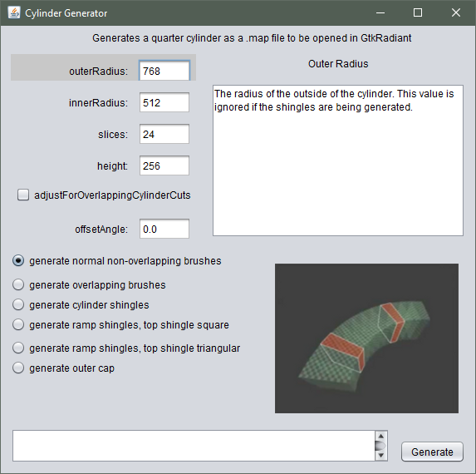476x474 pixels.
Task: Maximize the Cylinder Generator window
Action: pos(418,12)
